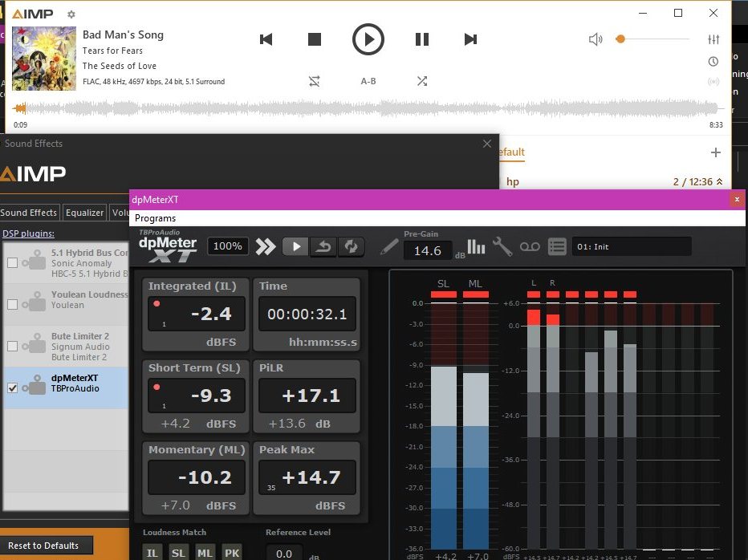Image resolution: width=748 pixels, height=560 pixels.
Task: Select the Bute Limiter 2 plugin row
Action: pyautogui.click(x=66, y=347)
